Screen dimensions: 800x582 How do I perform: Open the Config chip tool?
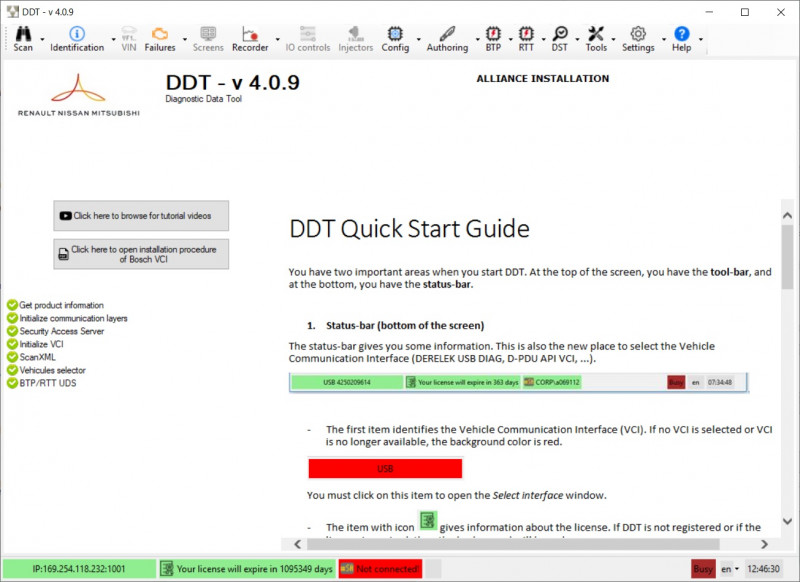395,39
